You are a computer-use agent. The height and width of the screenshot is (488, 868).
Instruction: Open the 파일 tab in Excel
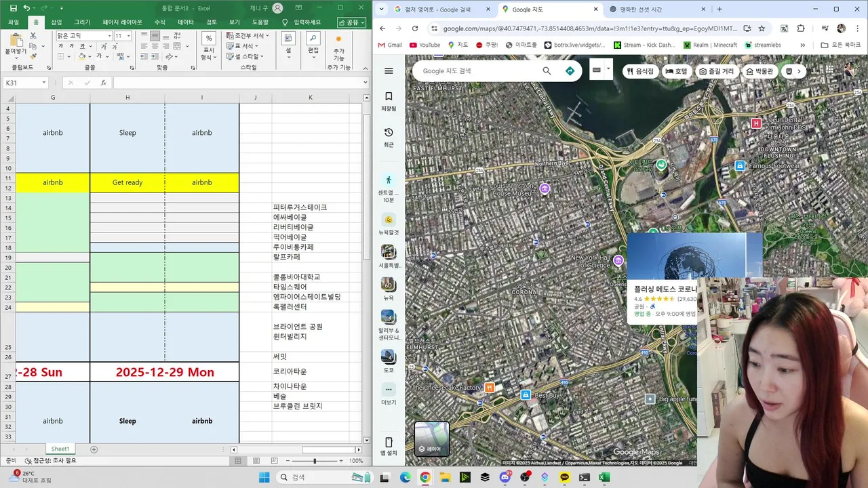(x=14, y=22)
